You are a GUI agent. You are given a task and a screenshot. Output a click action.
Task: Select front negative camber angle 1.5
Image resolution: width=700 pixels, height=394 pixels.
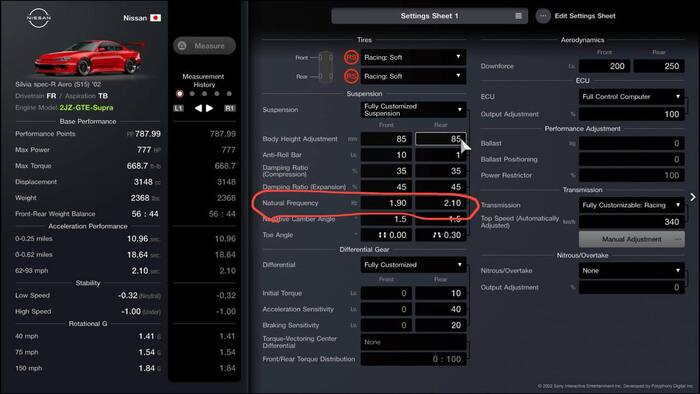point(387,219)
